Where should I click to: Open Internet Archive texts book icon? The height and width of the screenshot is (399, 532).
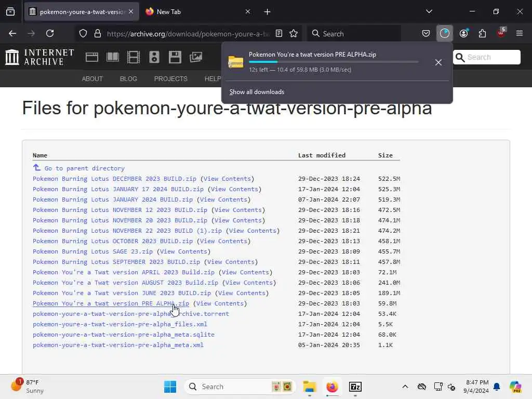coord(113,57)
